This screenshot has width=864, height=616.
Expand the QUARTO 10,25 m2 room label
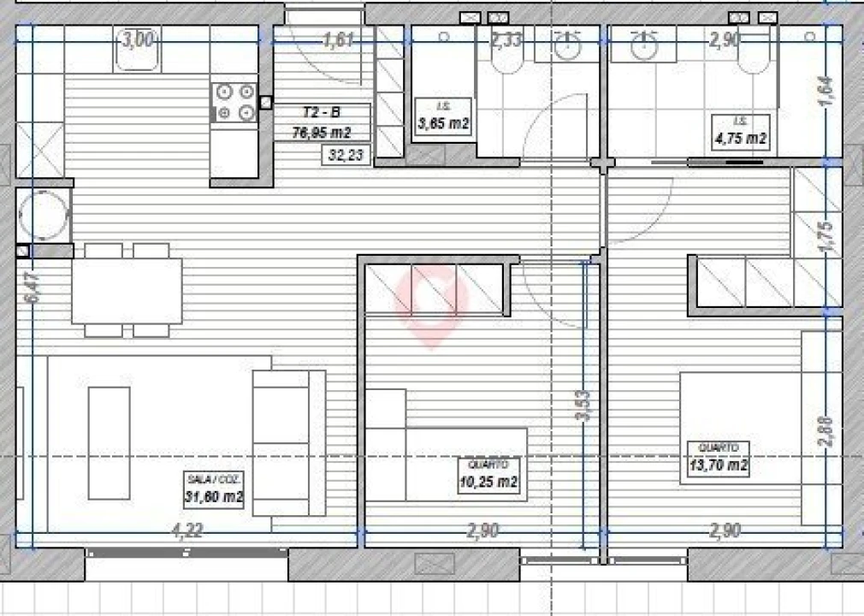tap(490, 474)
